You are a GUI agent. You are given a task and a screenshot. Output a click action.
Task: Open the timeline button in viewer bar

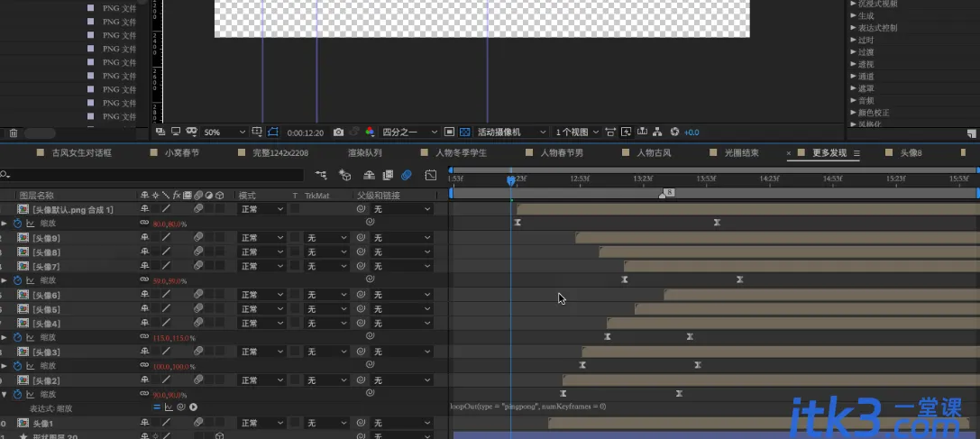642,132
